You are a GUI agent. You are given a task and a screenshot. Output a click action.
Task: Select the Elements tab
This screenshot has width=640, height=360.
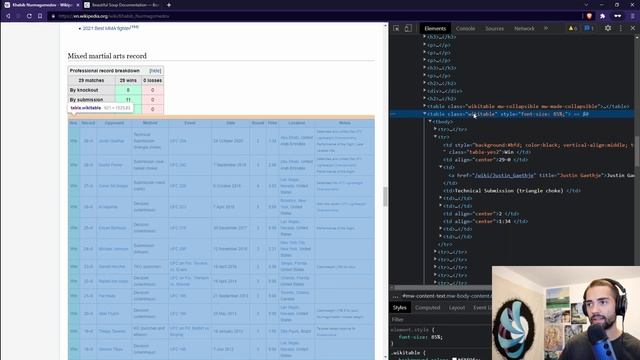[435, 29]
